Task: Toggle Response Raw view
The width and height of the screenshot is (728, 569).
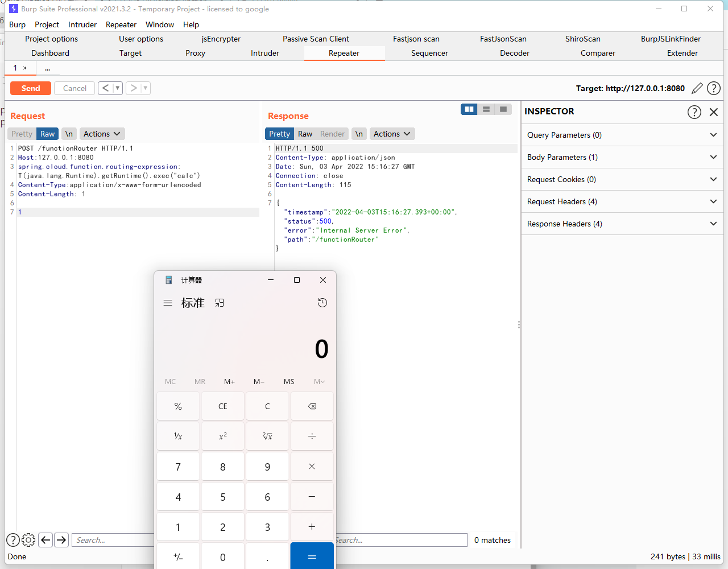Action: pos(305,134)
